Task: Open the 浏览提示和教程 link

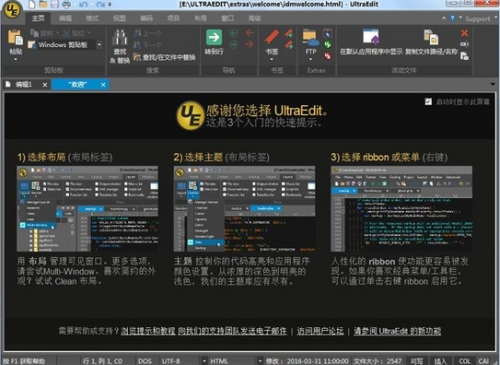Action: [148, 331]
